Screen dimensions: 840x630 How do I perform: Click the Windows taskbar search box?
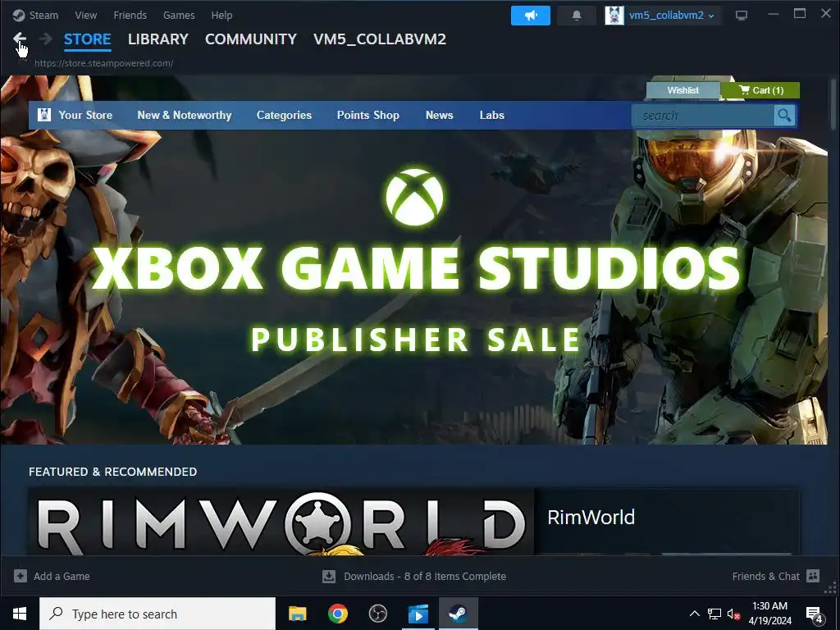157,614
